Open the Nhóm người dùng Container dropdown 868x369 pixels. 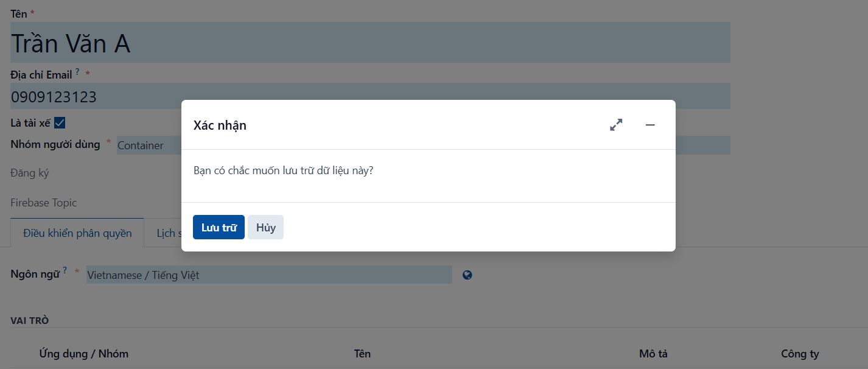(149, 146)
